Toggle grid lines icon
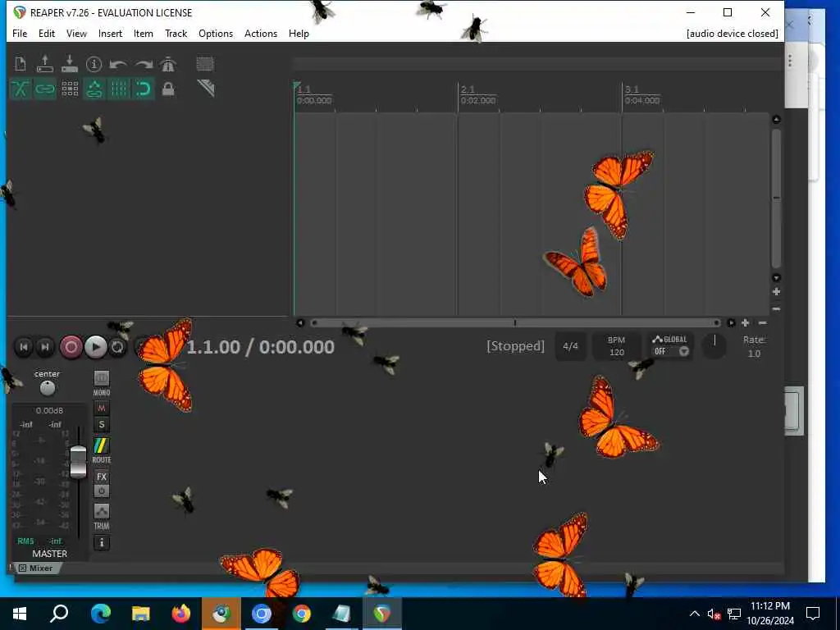840x630 pixels. (119, 89)
